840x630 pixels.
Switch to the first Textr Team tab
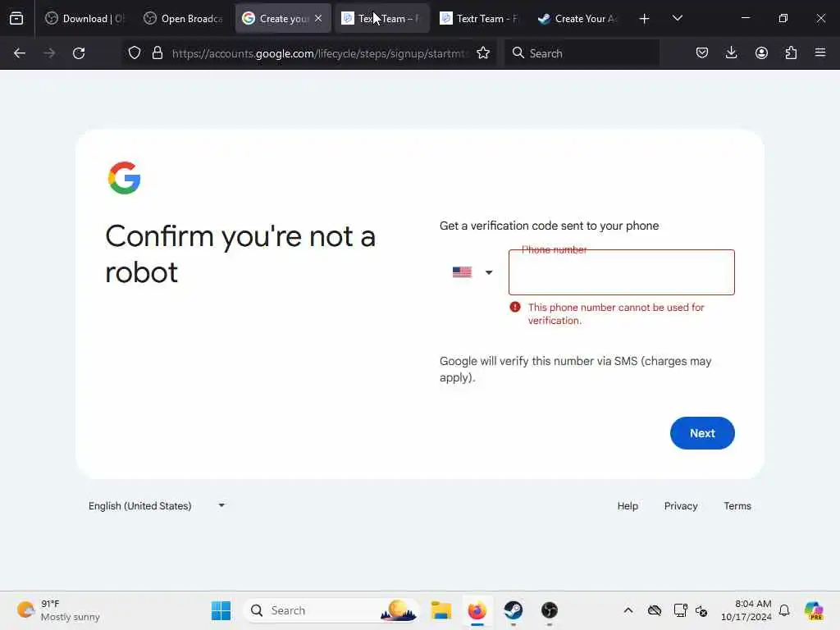coord(381,18)
